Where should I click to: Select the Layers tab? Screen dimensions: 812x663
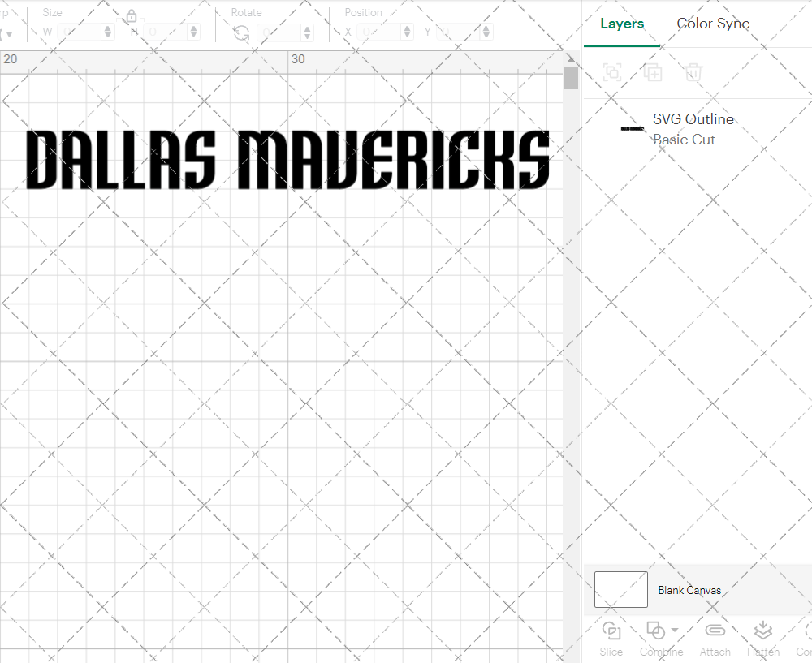(x=621, y=24)
